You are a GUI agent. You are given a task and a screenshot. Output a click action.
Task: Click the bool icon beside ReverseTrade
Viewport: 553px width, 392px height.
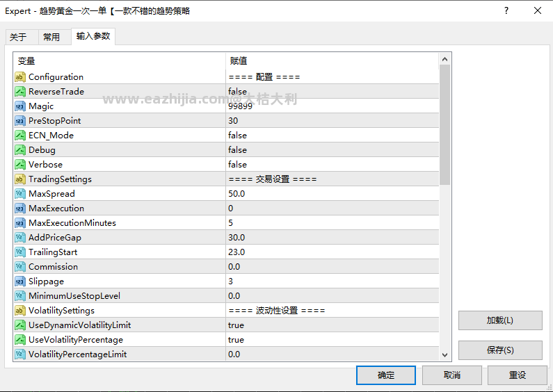pos(20,92)
